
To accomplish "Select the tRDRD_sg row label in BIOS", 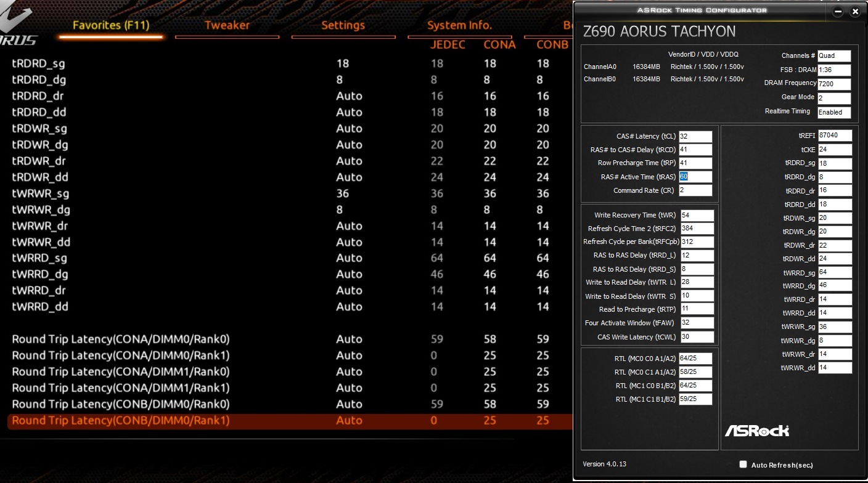I will (x=38, y=63).
